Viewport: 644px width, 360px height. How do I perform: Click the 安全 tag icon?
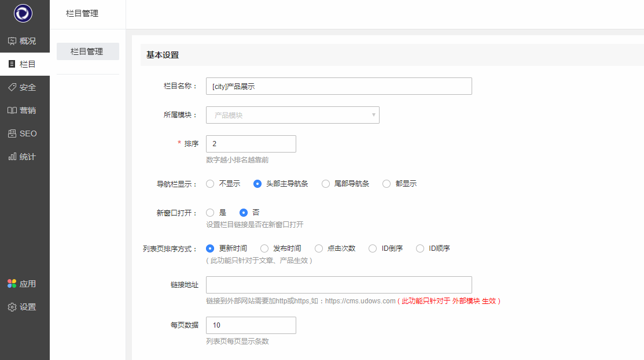12,87
